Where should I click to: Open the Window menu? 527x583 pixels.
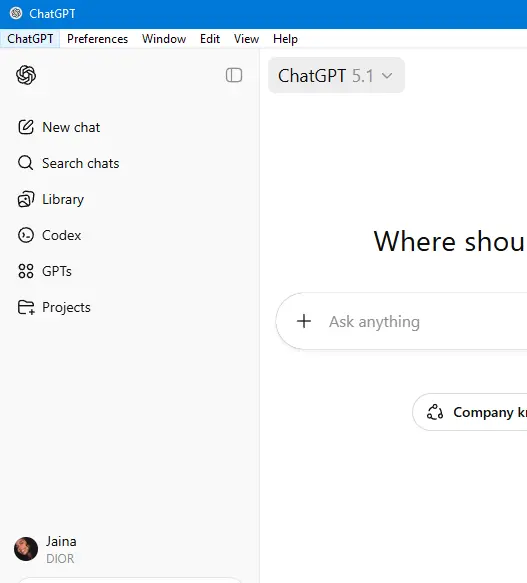click(x=164, y=39)
